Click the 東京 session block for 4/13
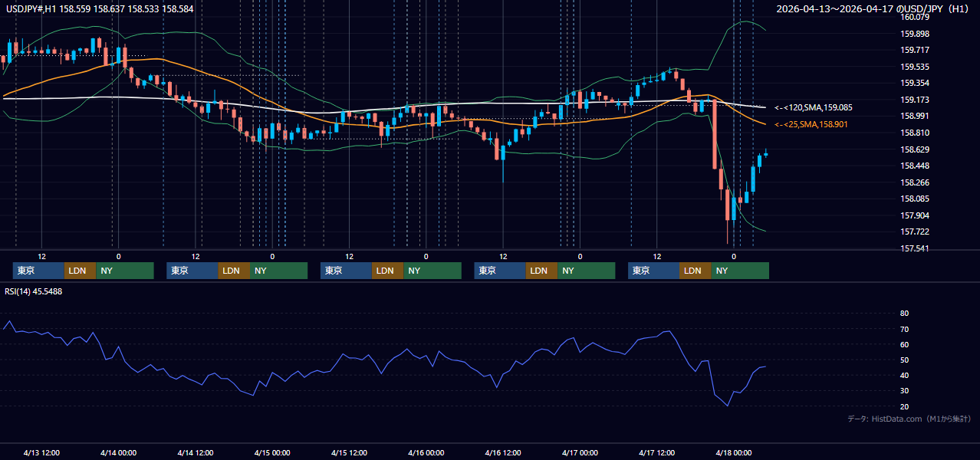Image resolution: width=980 pixels, height=460 pixels. 38,271
